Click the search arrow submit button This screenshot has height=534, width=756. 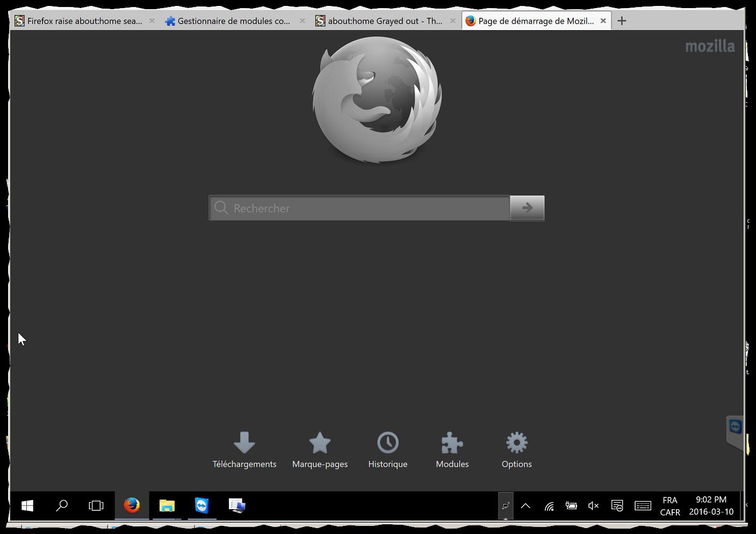point(527,208)
